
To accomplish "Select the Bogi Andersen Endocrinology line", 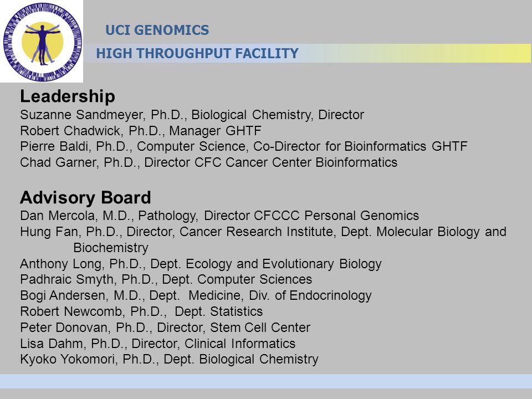I will (x=196, y=295).
